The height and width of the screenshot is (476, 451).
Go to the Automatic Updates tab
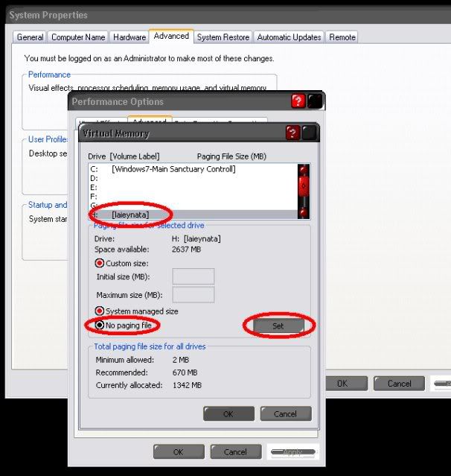289,37
